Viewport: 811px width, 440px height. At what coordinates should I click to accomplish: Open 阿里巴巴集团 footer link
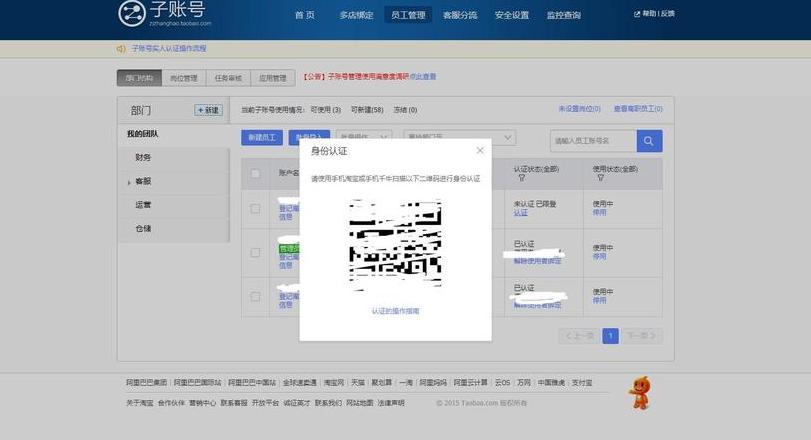point(146,383)
